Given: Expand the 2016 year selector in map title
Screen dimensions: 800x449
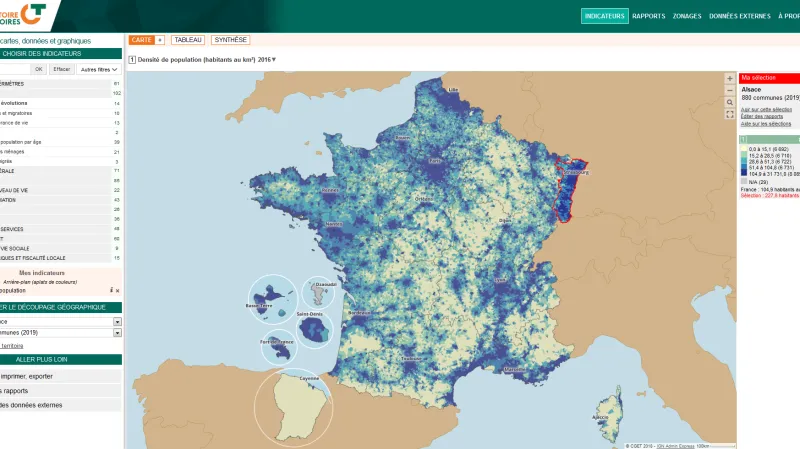Looking at the screenshot, I should pyautogui.click(x=274, y=60).
